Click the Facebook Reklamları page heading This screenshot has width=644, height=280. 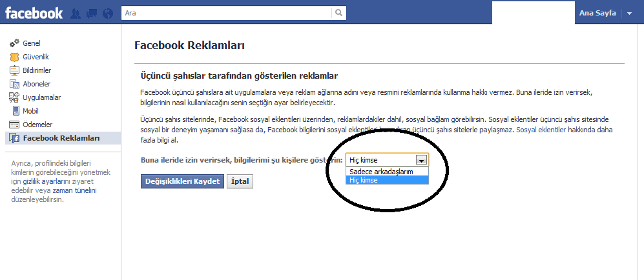tap(189, 45)
